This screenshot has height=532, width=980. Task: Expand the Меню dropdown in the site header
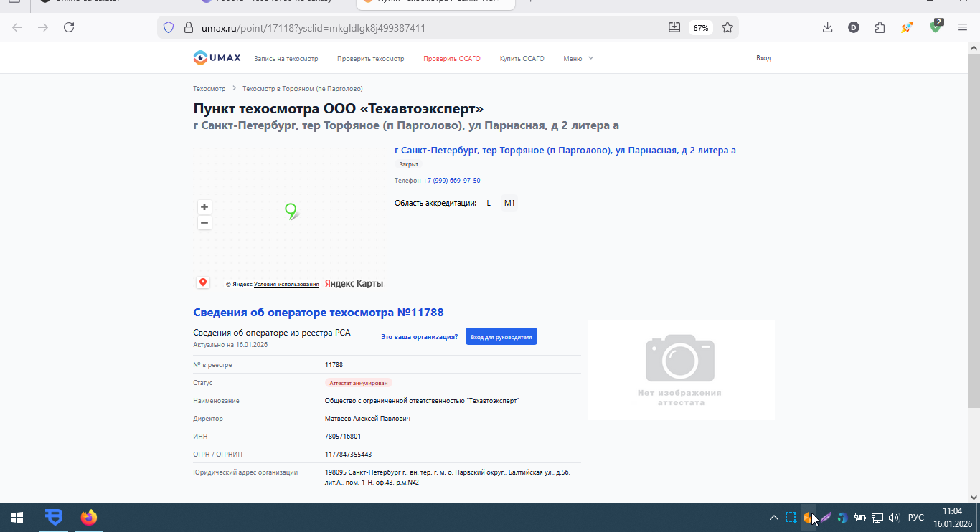pyautogui.click(x=578, y=58)
